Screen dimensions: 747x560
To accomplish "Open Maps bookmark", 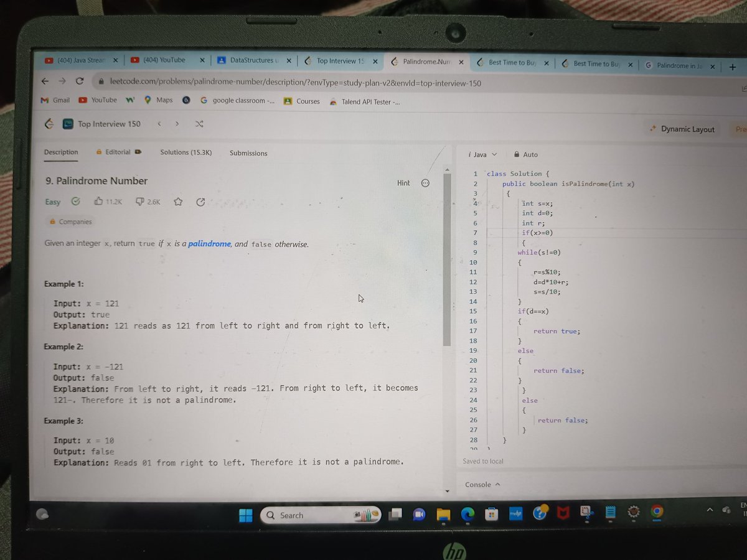I will 159,100.
